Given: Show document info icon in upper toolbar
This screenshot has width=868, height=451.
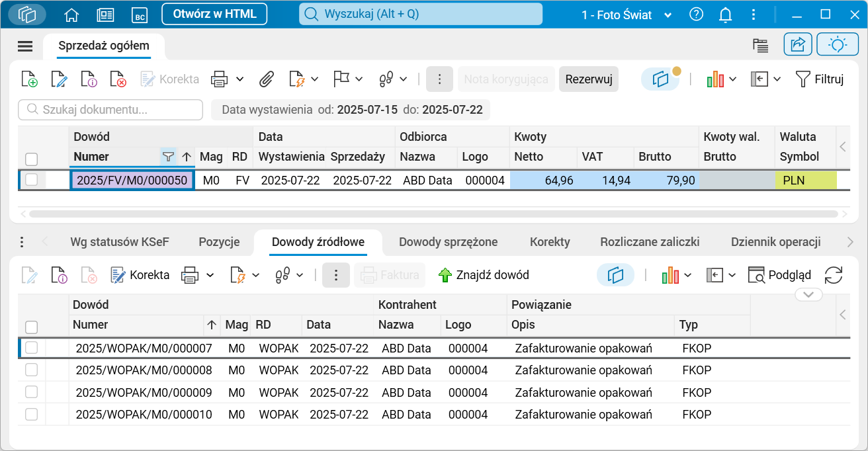Looking at the screenshot, I should click(x=89, y=79).
